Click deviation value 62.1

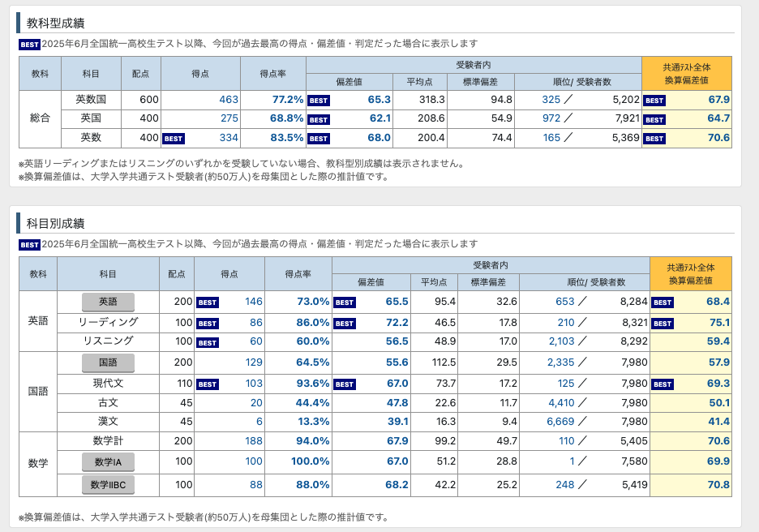point(380,118)
